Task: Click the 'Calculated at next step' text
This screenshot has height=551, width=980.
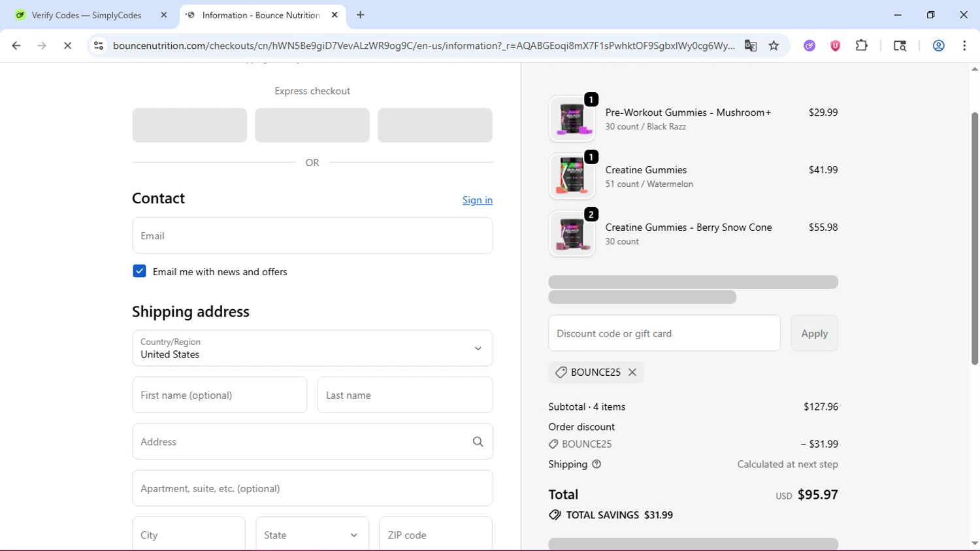Action: click(787, 464)
